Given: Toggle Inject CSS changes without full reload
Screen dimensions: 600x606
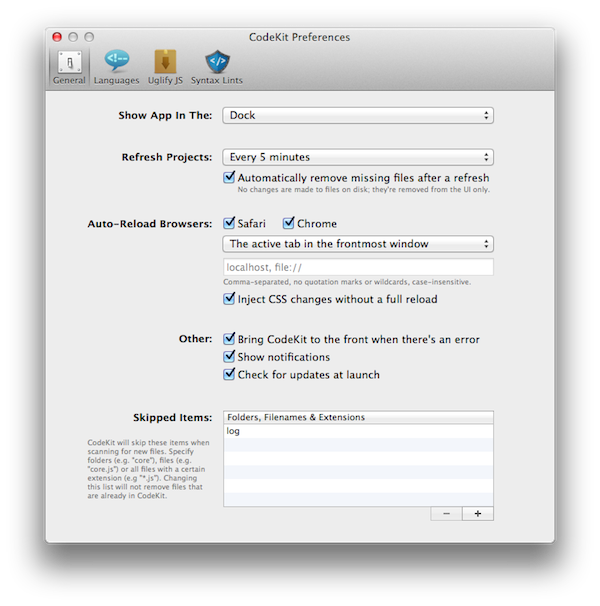Looking at the screenshot, I should 229,299.
